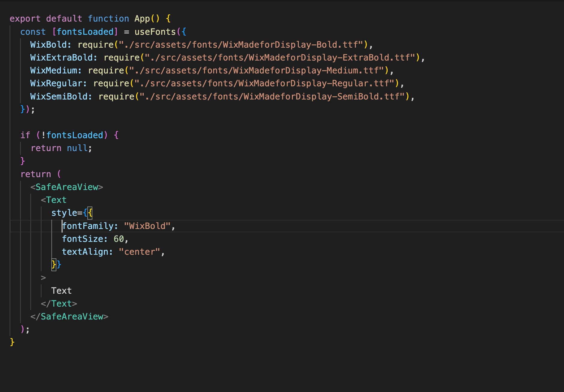Click the 'const' keyword

pos(33,31)
